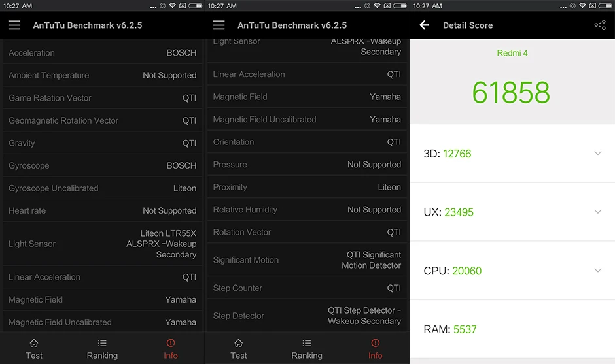
Task: Tap the RAM: 5537 score row
Action: pyautogui.click(x=512, y=329)
